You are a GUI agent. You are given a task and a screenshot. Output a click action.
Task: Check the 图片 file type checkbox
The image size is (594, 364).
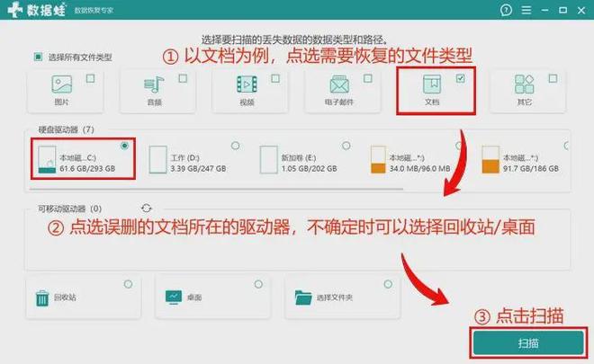coord(90,78)
